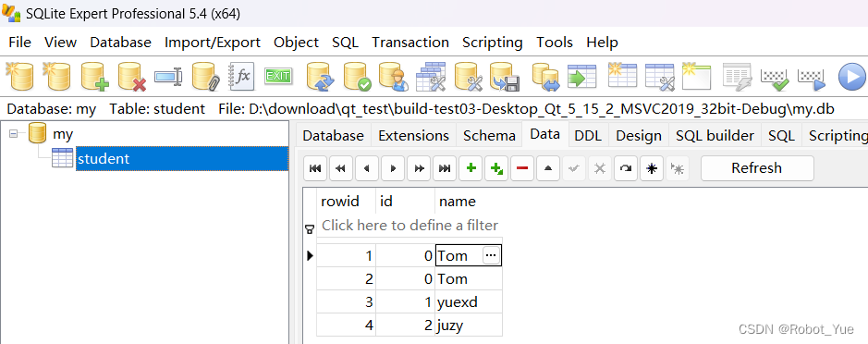Screen dimensions: 868x344
Task: Click the rowid 4 cell
Action: 346,326
